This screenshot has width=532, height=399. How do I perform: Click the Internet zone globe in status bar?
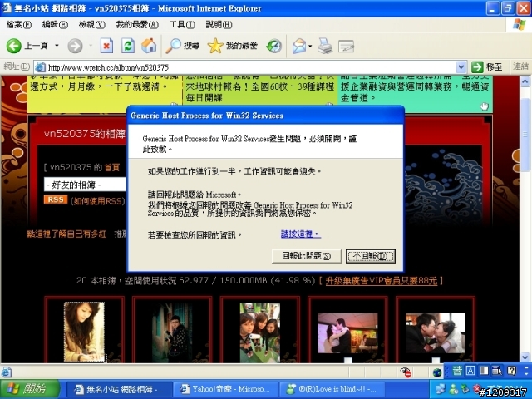coord(437,372)
